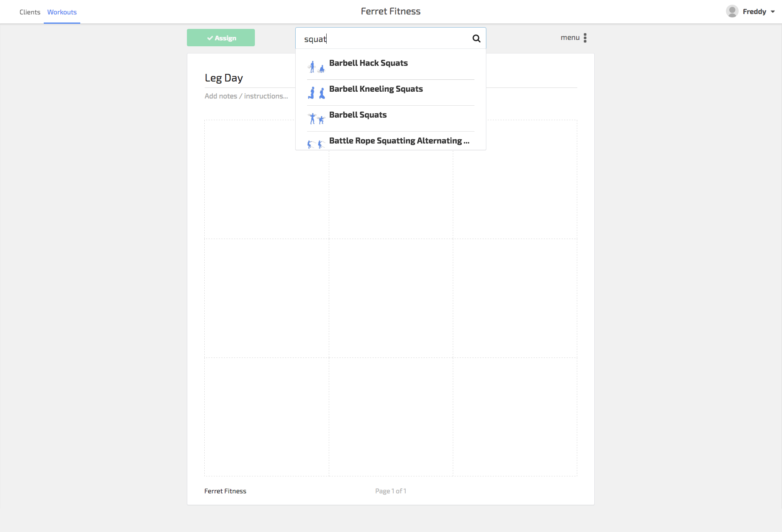Select Battle Rope Squatting Alternating result
Image resolution: width=782 pixels, height=532 pixels.
point(391,141)
